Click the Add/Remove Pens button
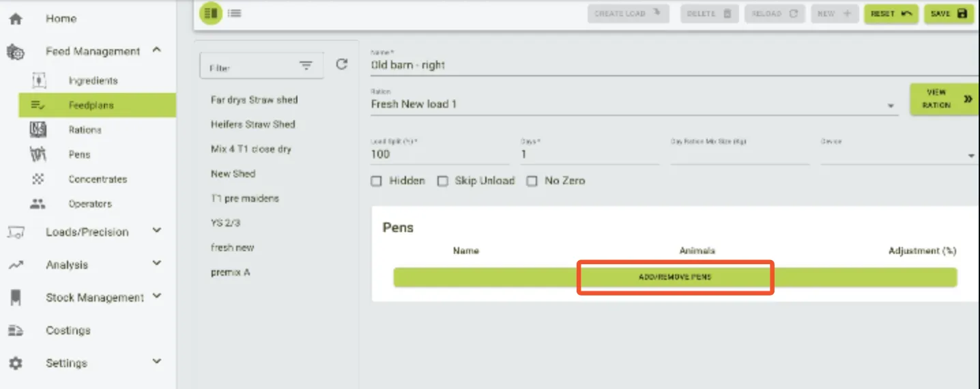 (x=675, y=277)
